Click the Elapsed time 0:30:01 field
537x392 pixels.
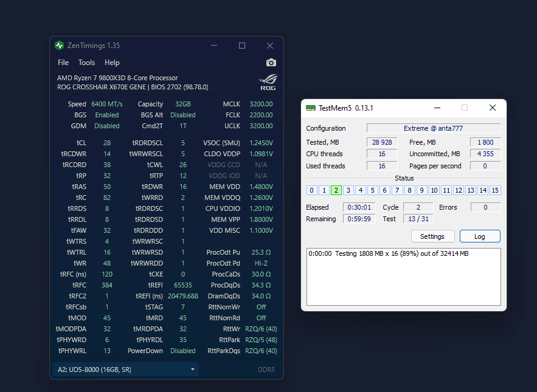pyautogui.click(x=359, y=207)
